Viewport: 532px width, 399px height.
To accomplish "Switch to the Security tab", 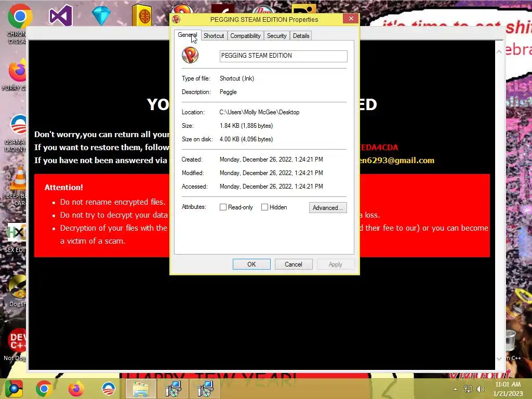I will point(276,36).
